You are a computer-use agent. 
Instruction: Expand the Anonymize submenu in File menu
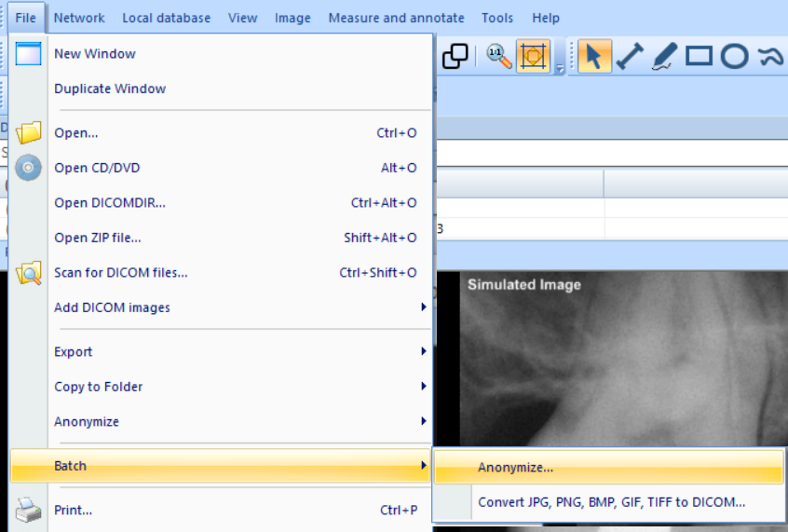(x=221, y=421)
